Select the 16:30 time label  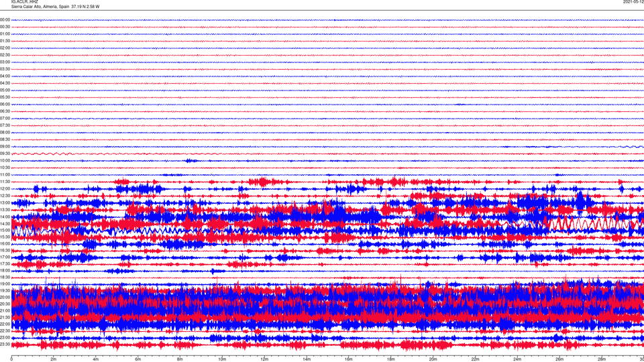tap(5, 250)
